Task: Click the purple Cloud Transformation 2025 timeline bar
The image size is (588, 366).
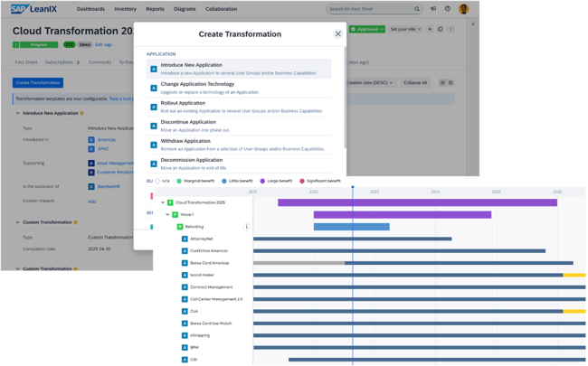Action: point(416,202)
